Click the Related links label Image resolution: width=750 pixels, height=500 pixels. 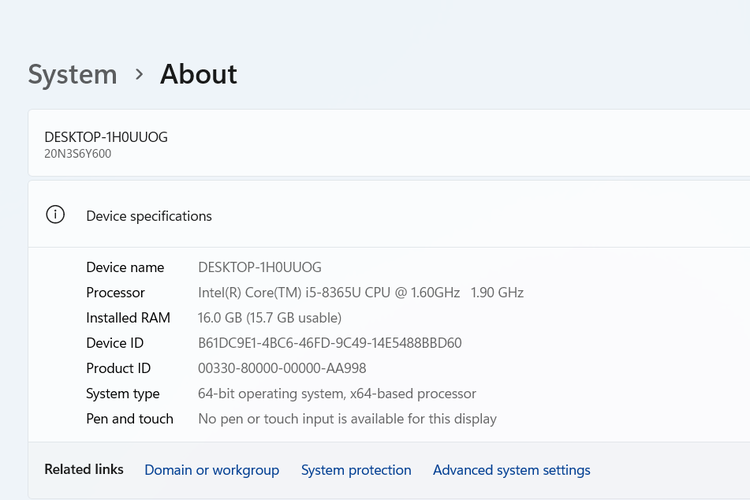coord(84,469)
